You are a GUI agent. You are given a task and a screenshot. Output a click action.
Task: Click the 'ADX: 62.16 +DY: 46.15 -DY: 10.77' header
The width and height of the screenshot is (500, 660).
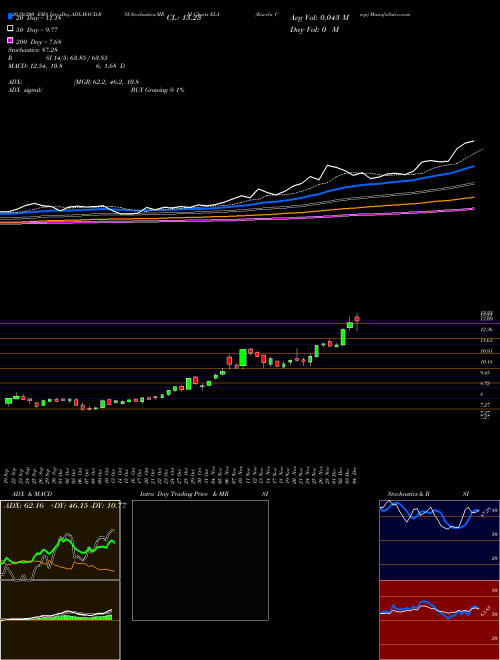[x=65, y=506]
